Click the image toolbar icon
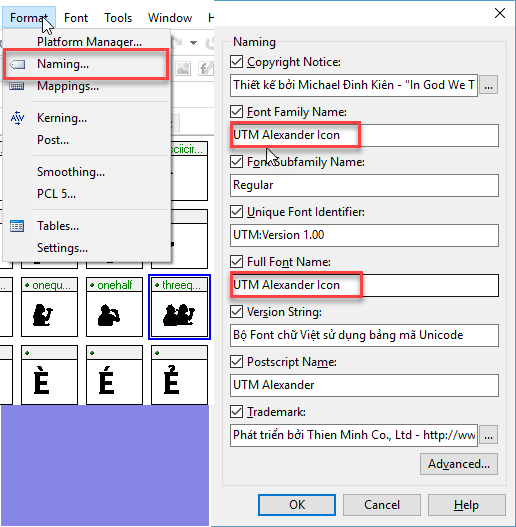The height and width of the screenshot is (527, 516). (183, 69)
